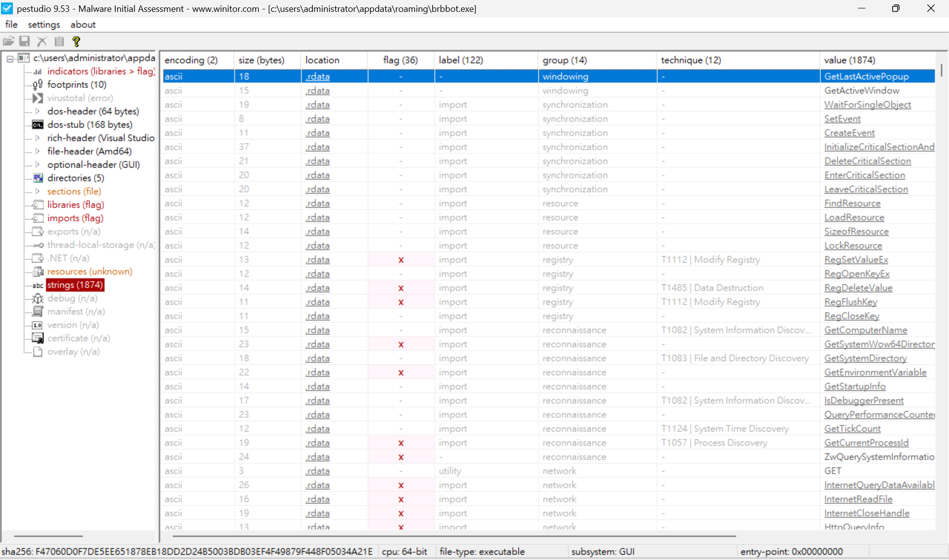The width and height of the screenshot is (949, 560).
Task: Select the abc icon next to strings
Action: point(37,285)
